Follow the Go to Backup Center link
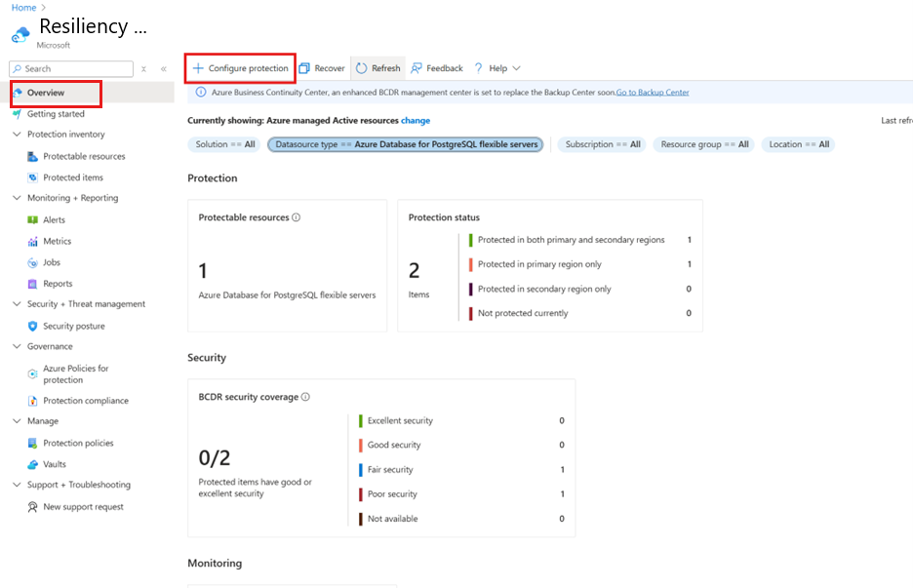Image resolution: width=913 pixels, height=588 pixels. pyautogui.click(x=653, y=92)
